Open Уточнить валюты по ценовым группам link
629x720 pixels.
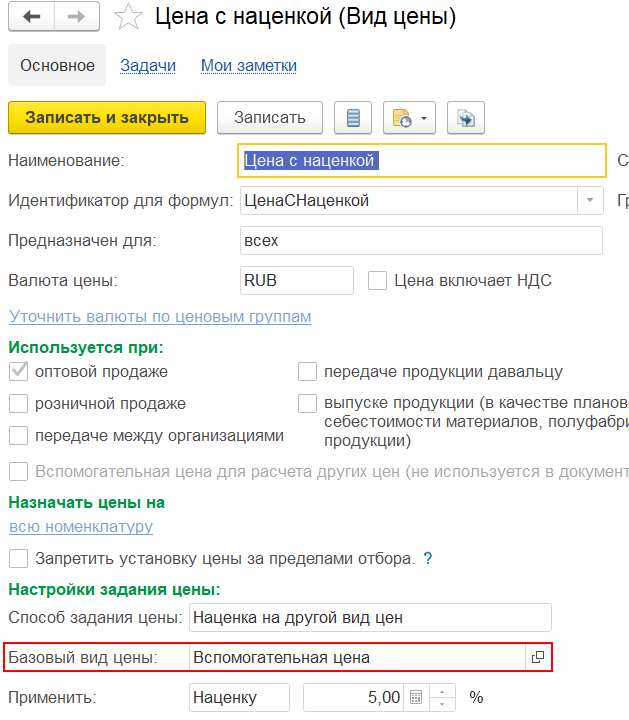[x=160, y=317]
